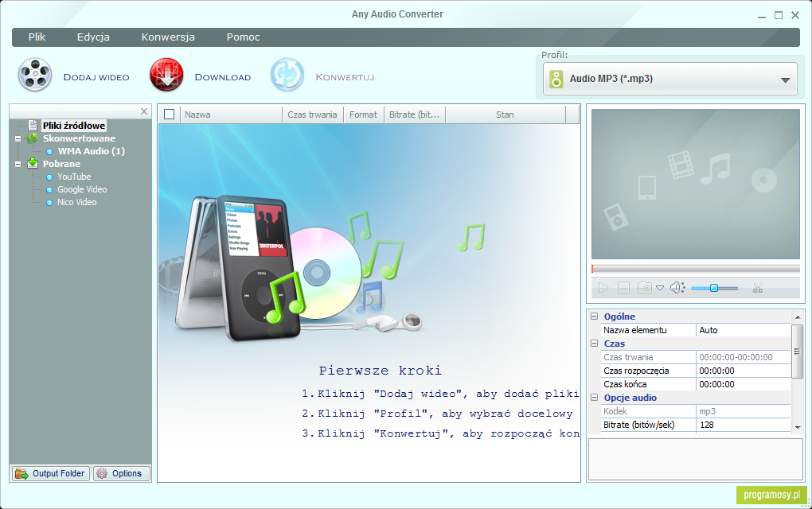Select WMA Audio (1) in the tree
This screenshot has height=509, width=812.
(91, 151)
